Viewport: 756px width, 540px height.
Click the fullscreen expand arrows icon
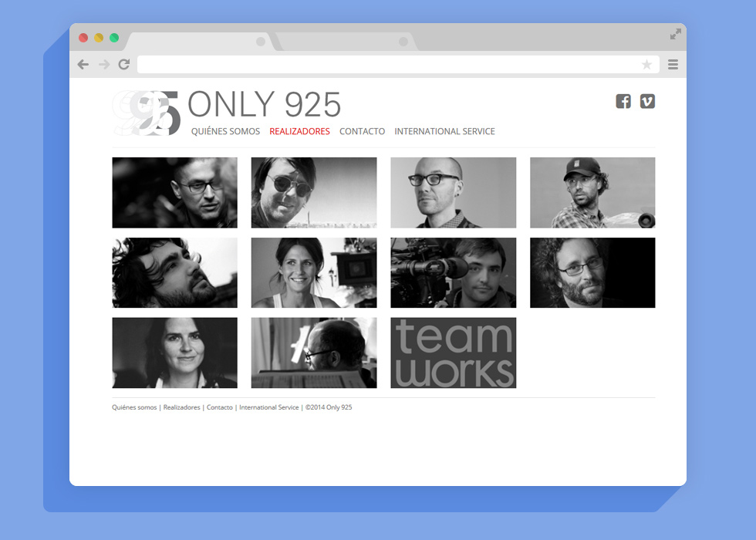675,35
